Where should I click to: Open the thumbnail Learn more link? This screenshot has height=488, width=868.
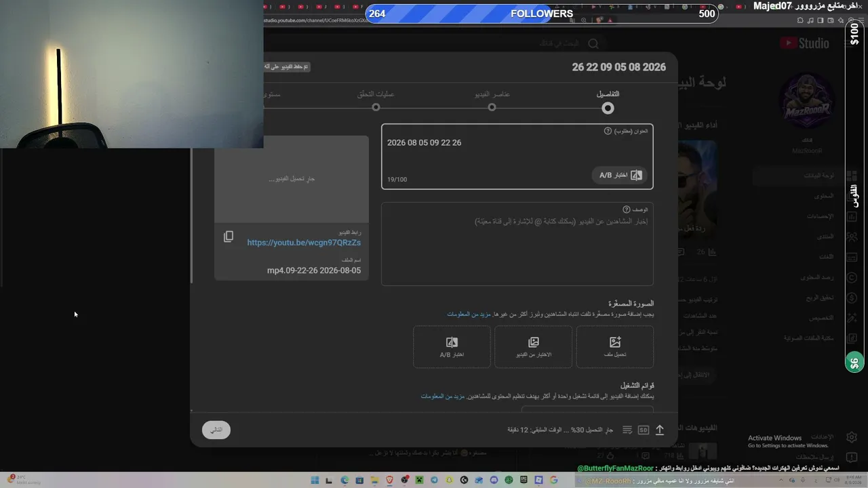469,314
